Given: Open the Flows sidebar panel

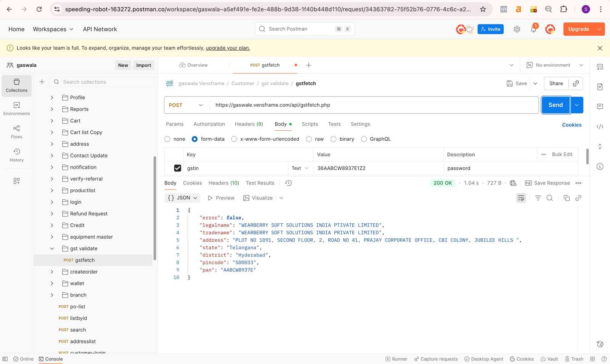Looking at the screenshot, I should click(16, 131).
